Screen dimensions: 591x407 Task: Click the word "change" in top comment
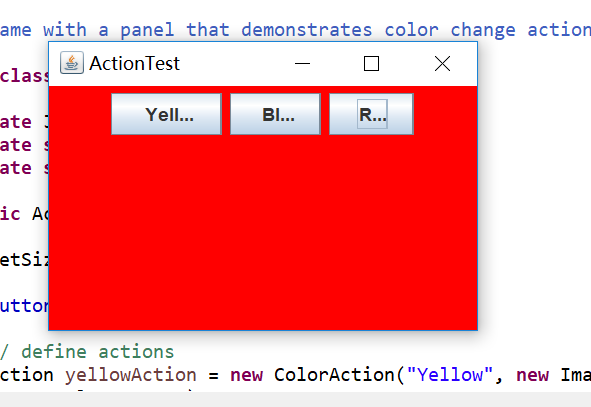[x=483, y=31]
